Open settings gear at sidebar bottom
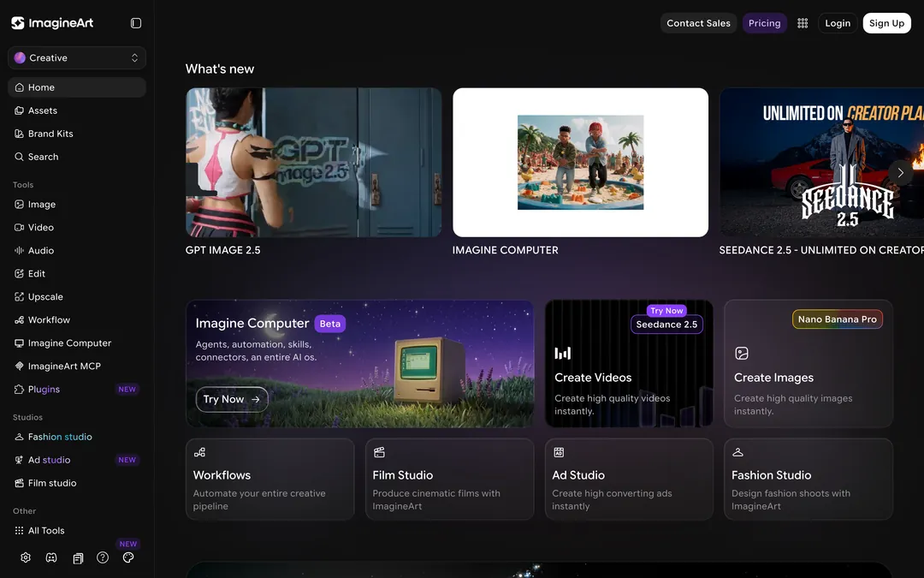The width and height of the screenshot is (924, 578). coord(26,557)
